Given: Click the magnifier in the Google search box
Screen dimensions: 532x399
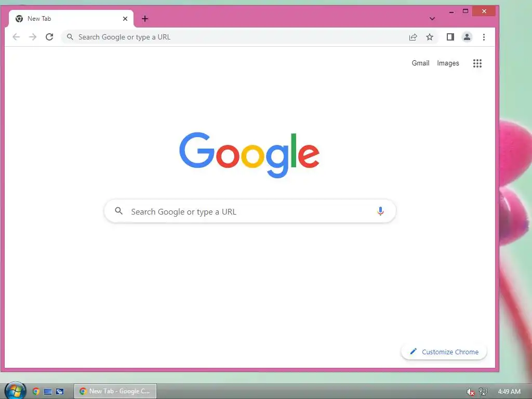Looking at the screenshot, I should (x=118, y=211).
